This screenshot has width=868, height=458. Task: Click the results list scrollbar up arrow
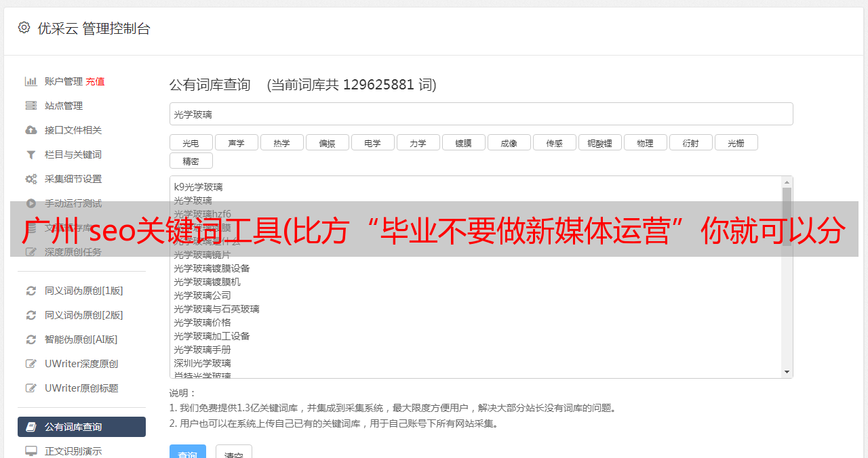coord(787,182)
